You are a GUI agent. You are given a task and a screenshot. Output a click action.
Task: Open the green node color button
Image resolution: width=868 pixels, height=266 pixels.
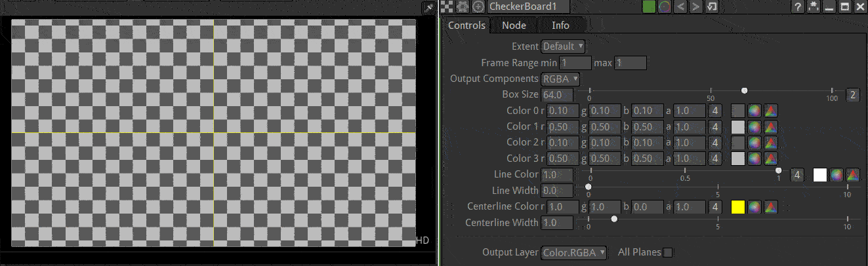pyautogui.click(x=649, y=7)
